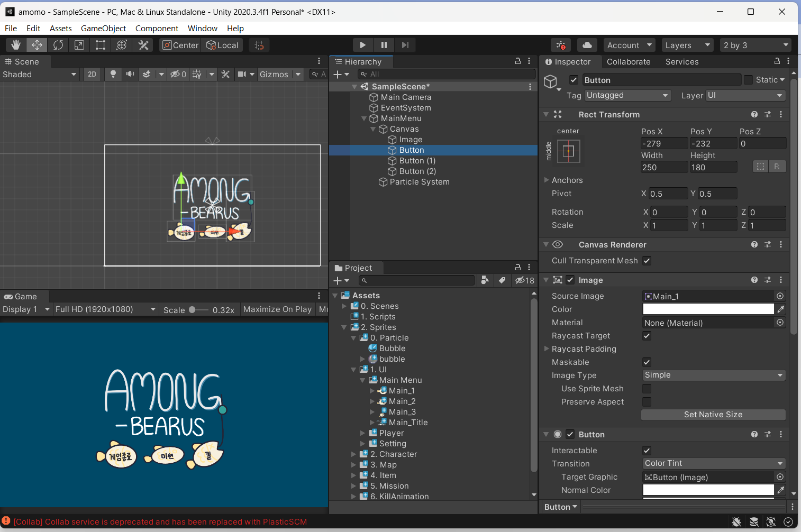Toggle Maskable checkbox

pyautogui.click(x=647, y=362)
